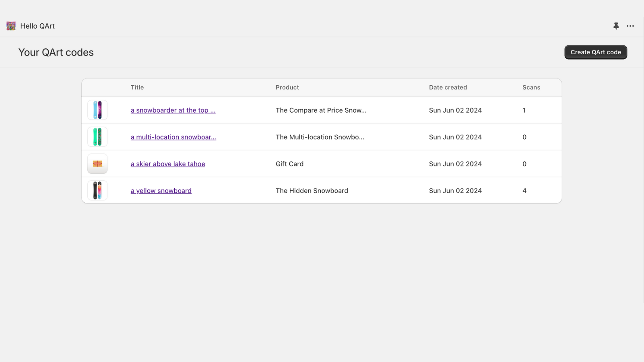Click 'The Compare at Price Snow...' product cell
This screenshot has height=362, width=644.
(321, 110)
